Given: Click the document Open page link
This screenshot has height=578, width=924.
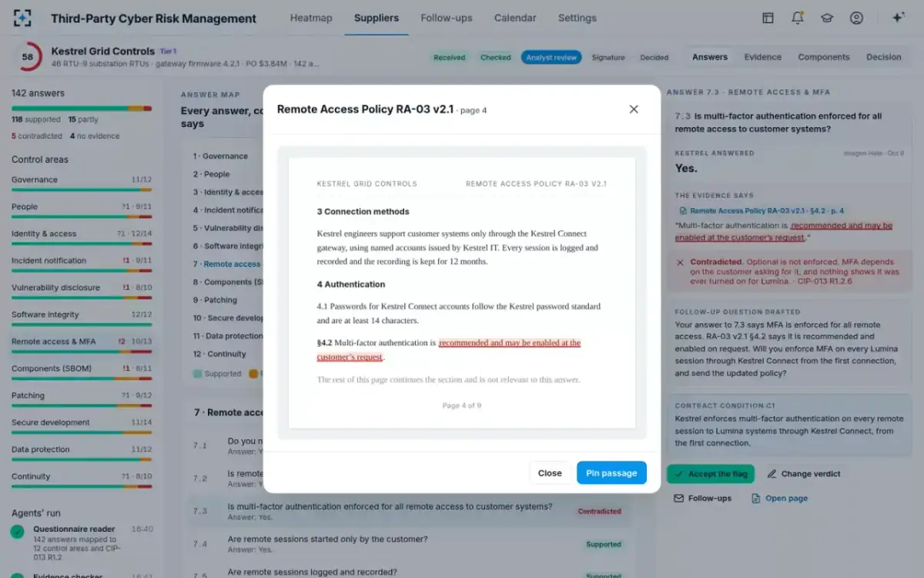Looking at the screenshot, I should tap(779, 498).
